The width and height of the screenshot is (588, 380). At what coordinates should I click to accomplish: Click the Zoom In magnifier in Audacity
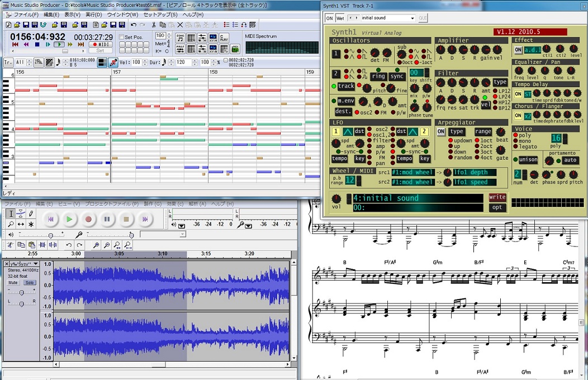[96, 245]
